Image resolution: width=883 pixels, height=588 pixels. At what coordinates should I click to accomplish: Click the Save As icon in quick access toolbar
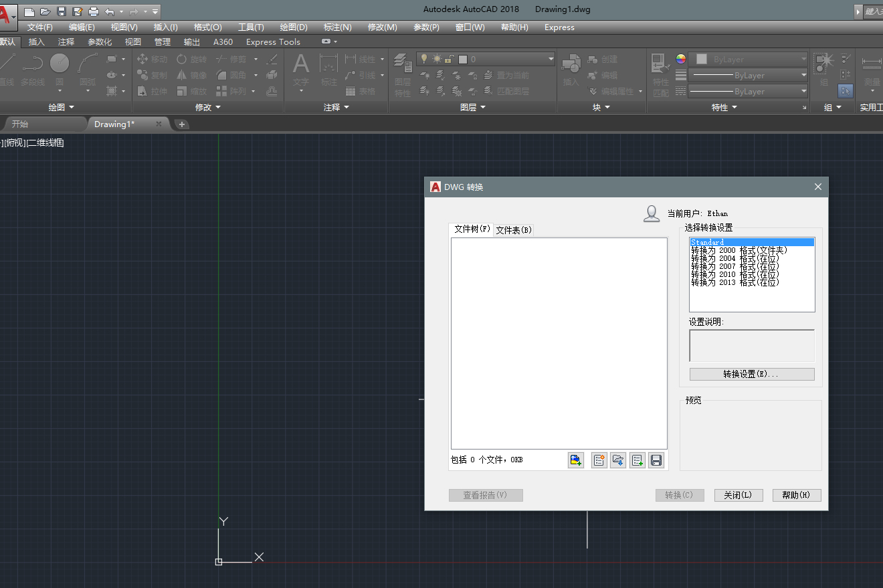[x=78, y=11]
